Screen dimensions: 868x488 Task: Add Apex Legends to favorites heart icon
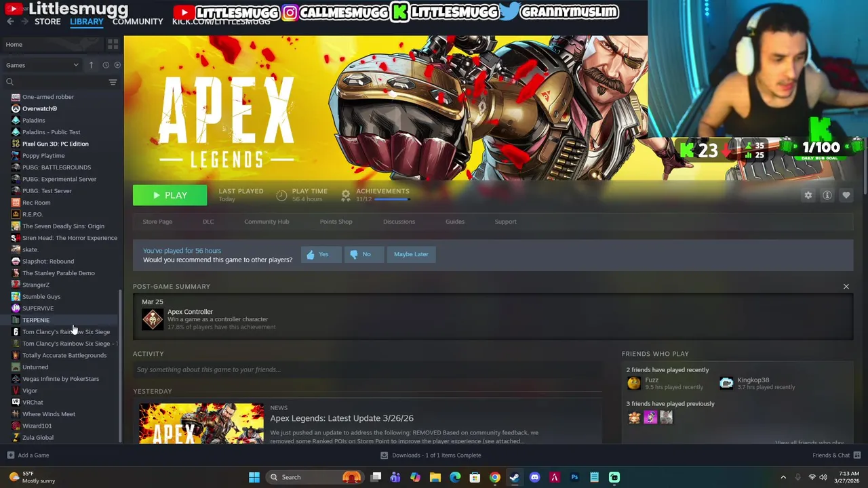click(x=846, y=195)
